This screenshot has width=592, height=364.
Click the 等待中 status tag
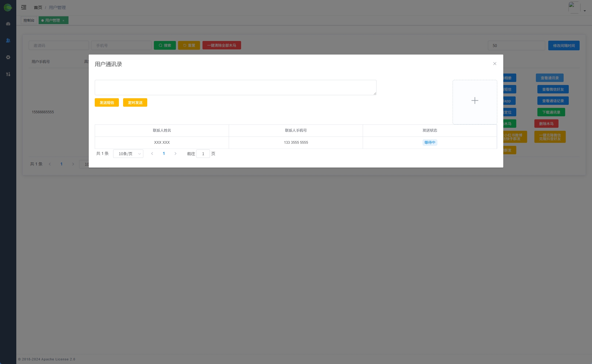[430, 143]
